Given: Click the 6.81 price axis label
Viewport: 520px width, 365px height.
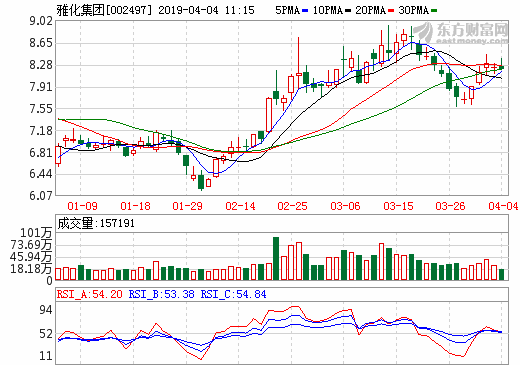Looking at the screenshot, I should pyautogui.click(x=41, y=153).
